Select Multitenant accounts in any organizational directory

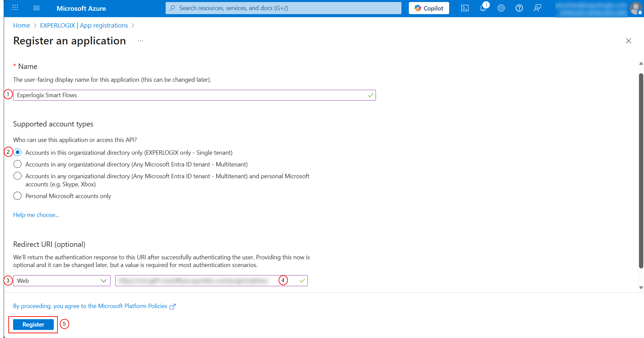(x=17, y=164)
